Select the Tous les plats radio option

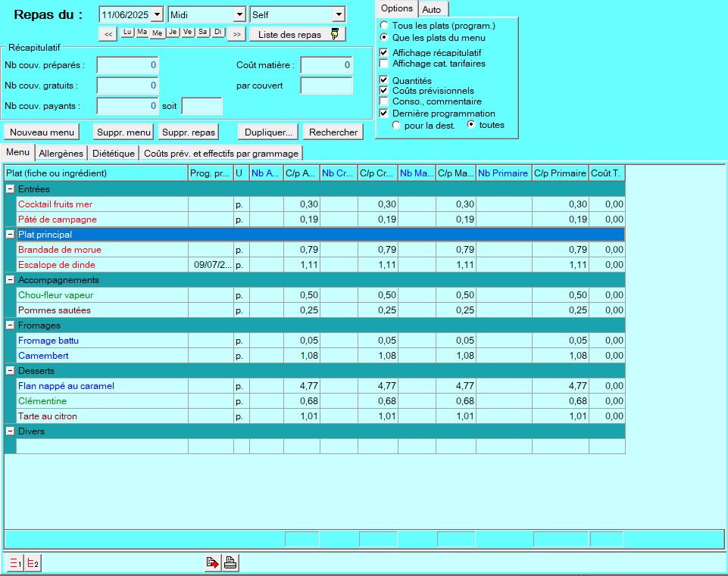pyautogui.click(x=384, y=26)
